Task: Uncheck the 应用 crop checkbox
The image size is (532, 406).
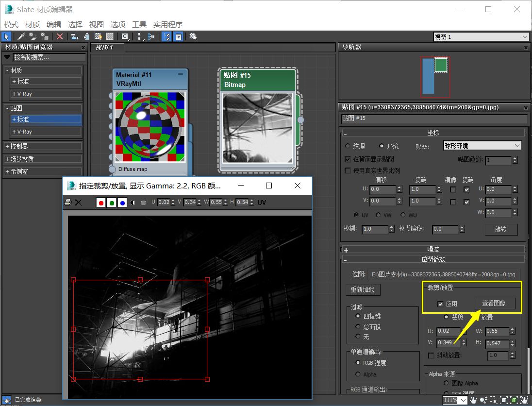Action: pyautogui.click(x=440, y=304)
